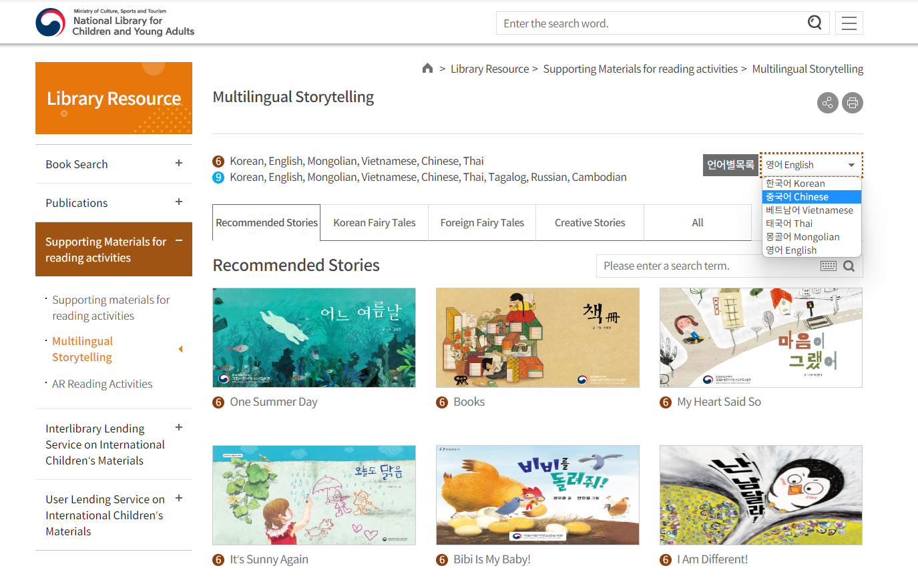Select 한국어 Korean in language dropdown

coord(812,184)
